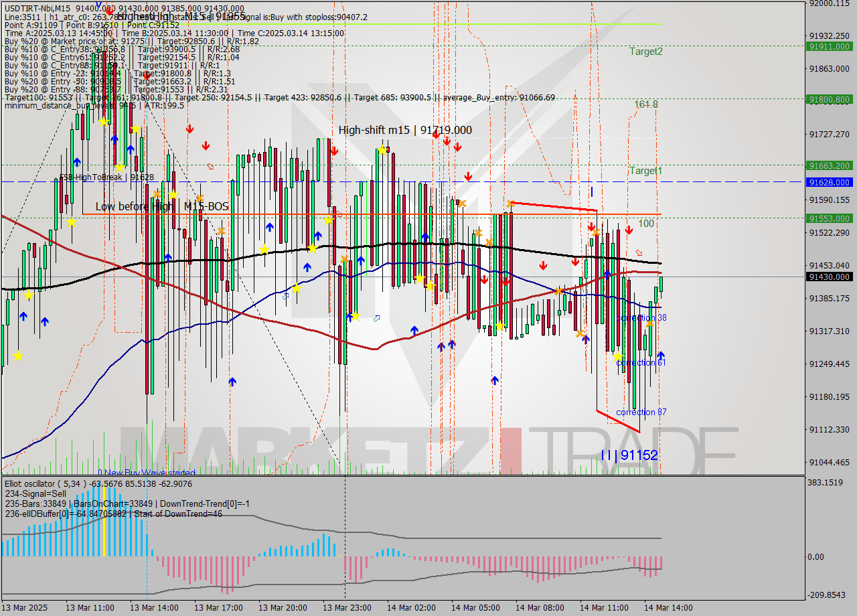
Task: Click the pink outlined down-arrow icon near the black moving average
Action: coord(639,253)
